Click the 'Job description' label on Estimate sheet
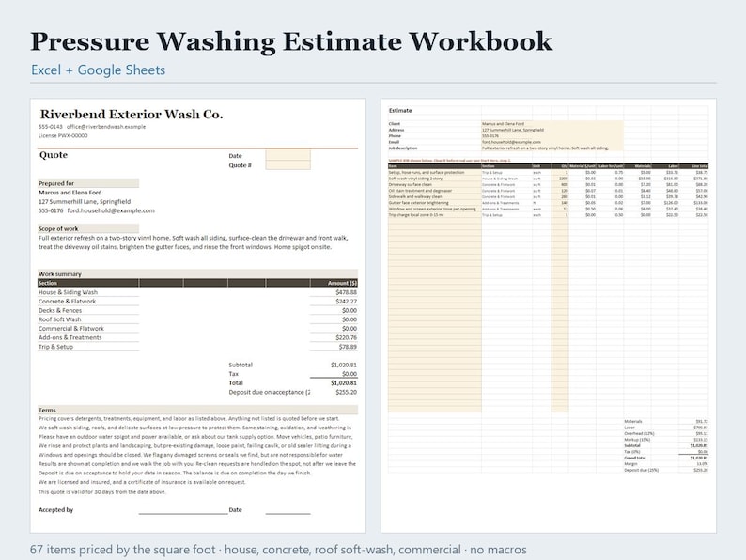This screenshot has height=560, width=746. coord(402,148)
